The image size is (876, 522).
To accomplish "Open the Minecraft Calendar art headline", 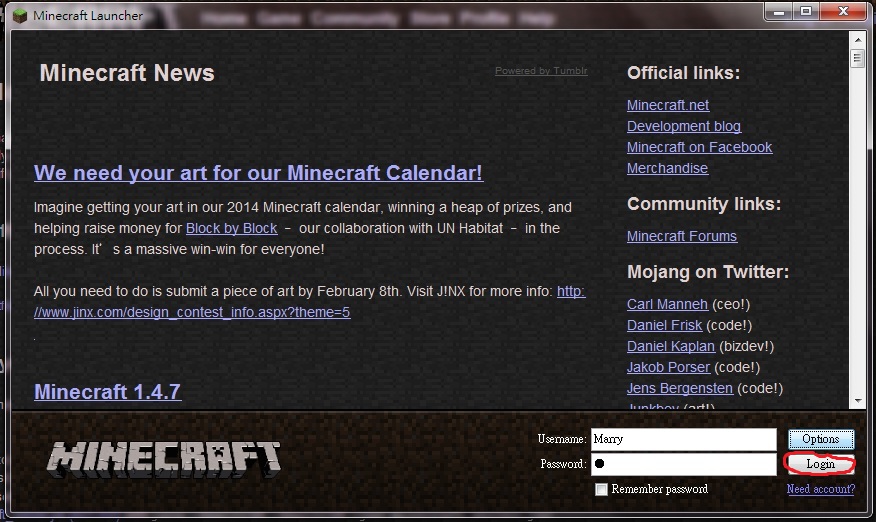I will pyautogui.click(x=258, y=173).
